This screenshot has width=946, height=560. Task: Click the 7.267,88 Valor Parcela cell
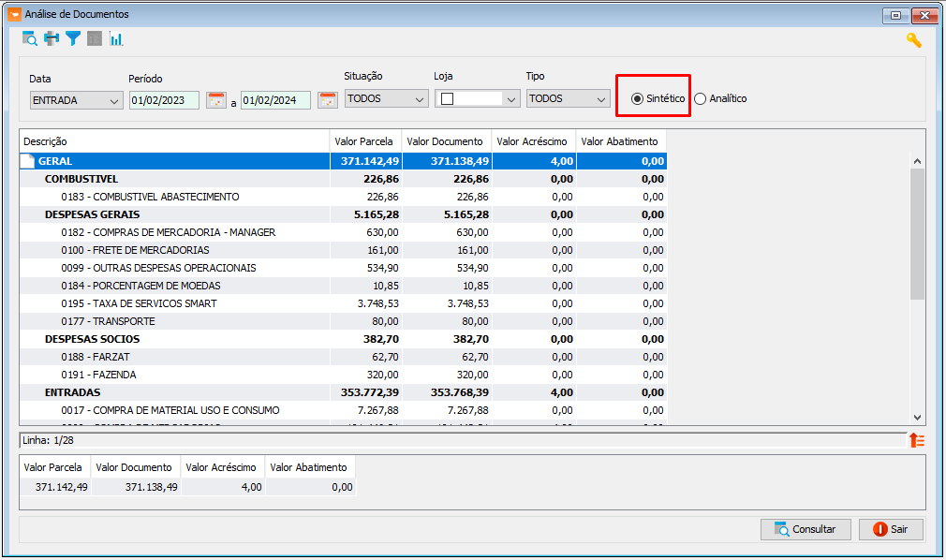point(365,410)
